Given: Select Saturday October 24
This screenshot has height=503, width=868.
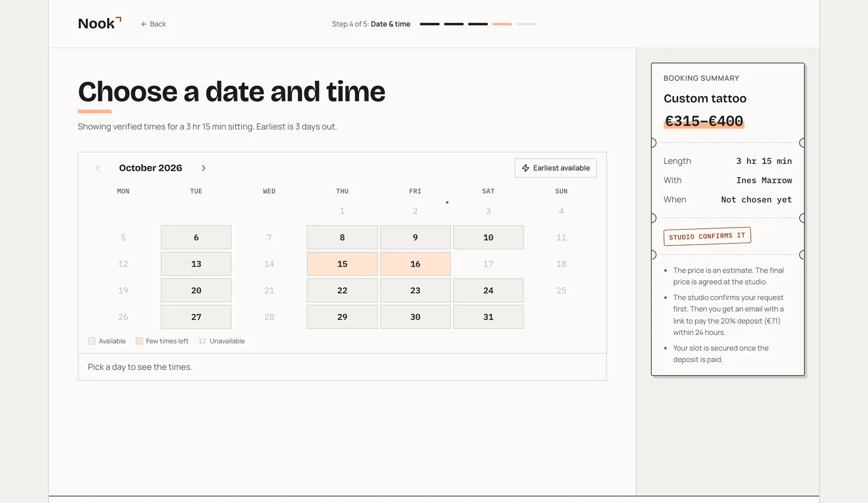Looking at the screenshot, I should (488, 291).
